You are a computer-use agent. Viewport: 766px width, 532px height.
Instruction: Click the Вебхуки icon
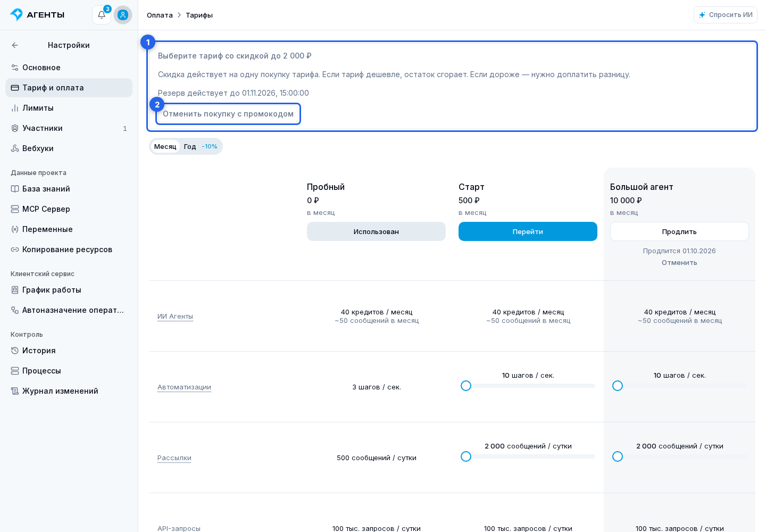pos(15,148)
